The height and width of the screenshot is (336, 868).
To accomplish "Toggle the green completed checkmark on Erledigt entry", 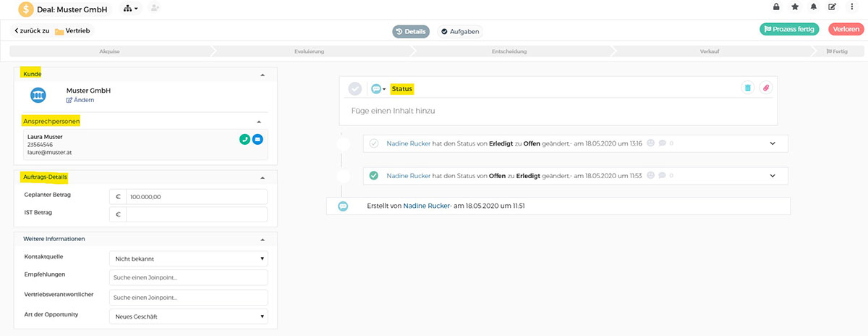I will 374,175.
